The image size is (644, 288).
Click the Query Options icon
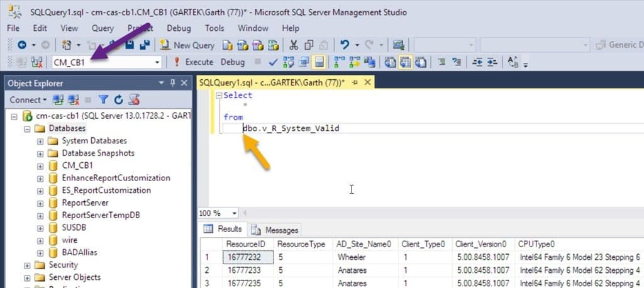click(304, 62)
